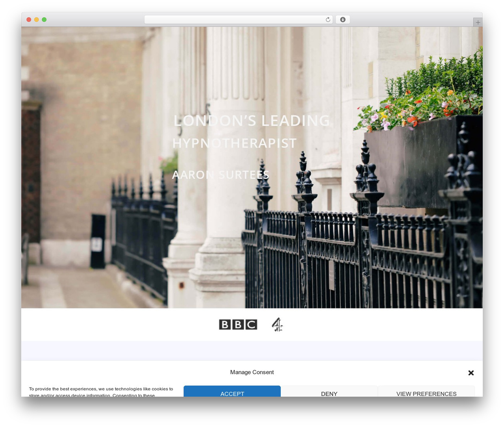Accept cookies with the ACCEPT button
Screen dimensions: 504x427
[x=232, y=391]
